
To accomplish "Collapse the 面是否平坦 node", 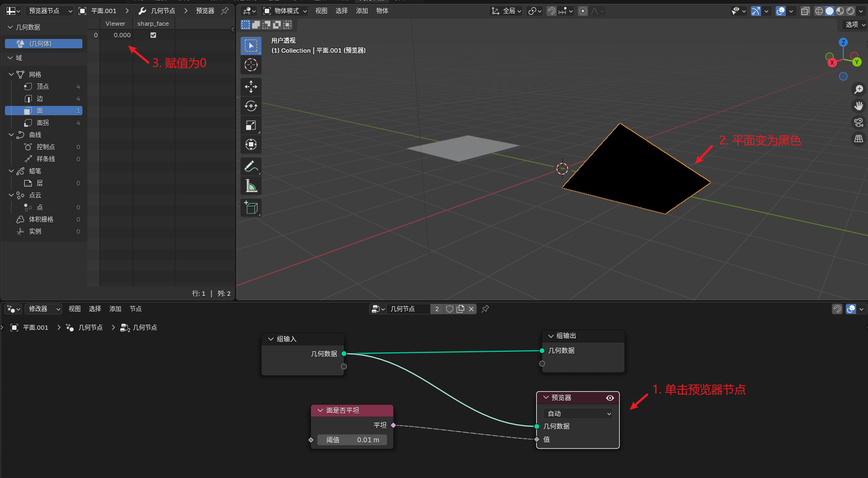I will click(x=320, y=410).
